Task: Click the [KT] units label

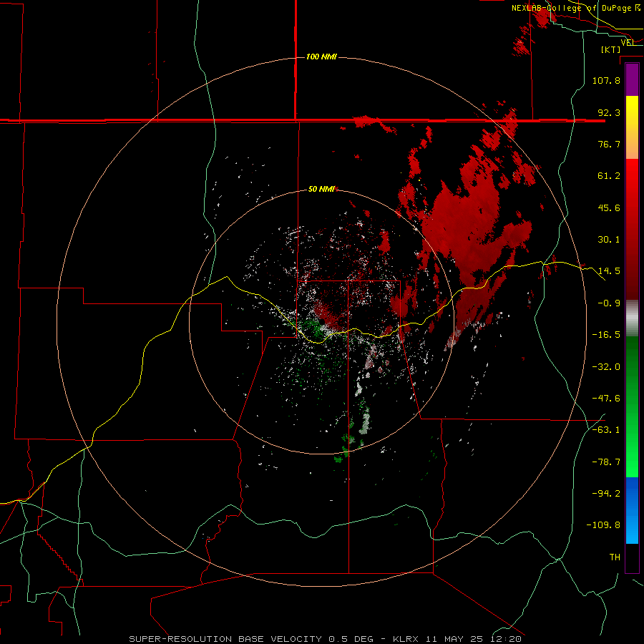Action: point(611,49)
